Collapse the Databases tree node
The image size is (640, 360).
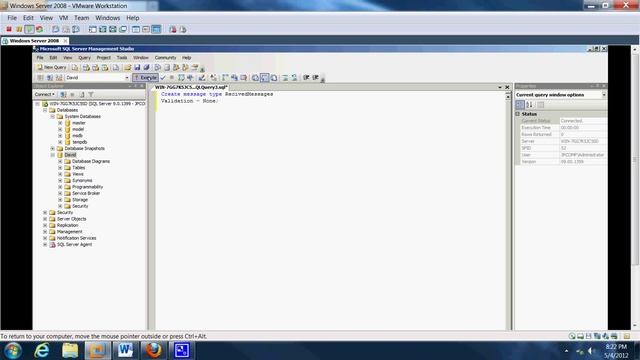click(x=45, y=110)
